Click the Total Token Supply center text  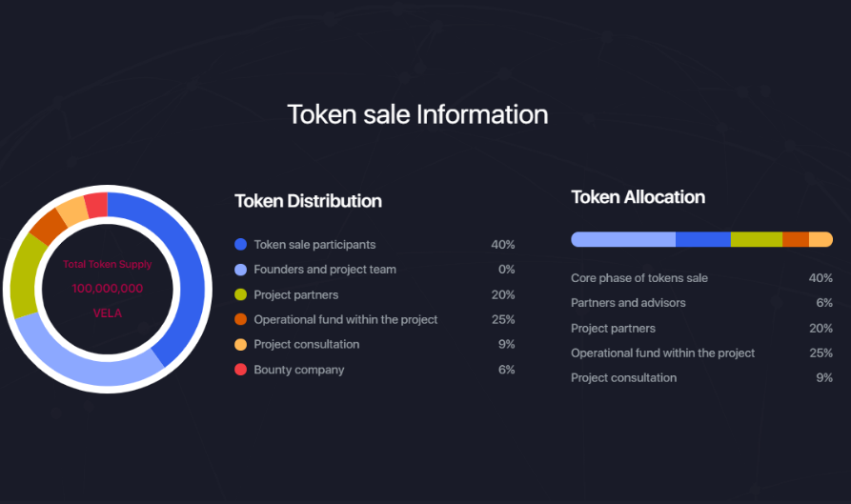click(108, 264)
